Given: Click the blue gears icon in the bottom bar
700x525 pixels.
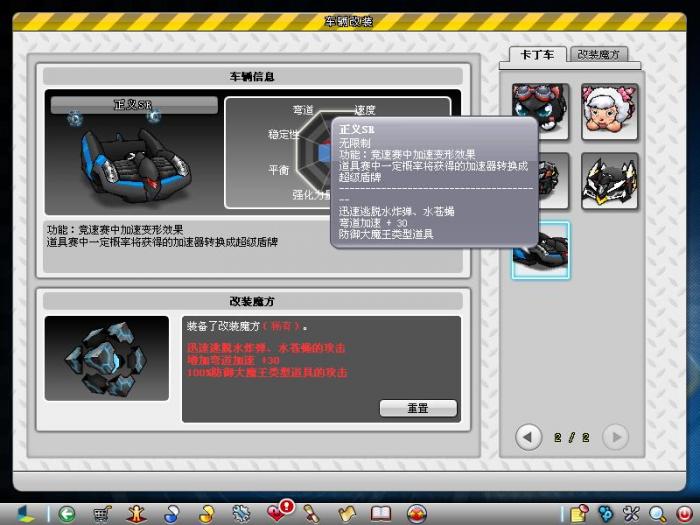Looking at the screenshot, I should [606, 514].
